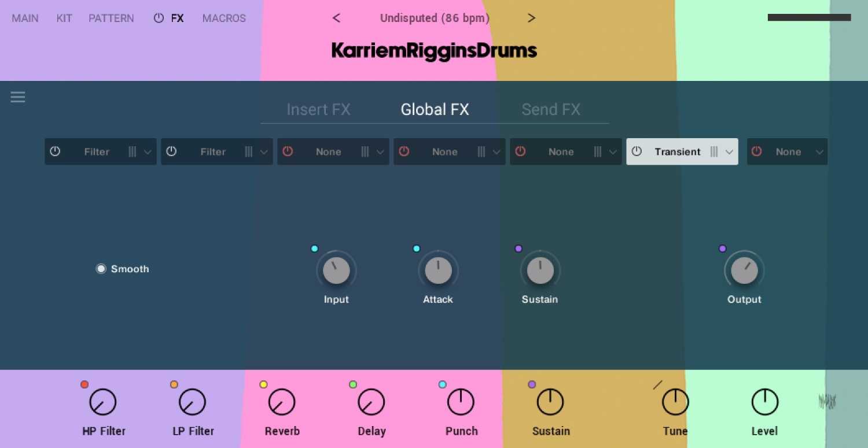Click the waveform icon at the bottom right
The width and height of the screenshot is (868, 448).
(x=827, y=401)
